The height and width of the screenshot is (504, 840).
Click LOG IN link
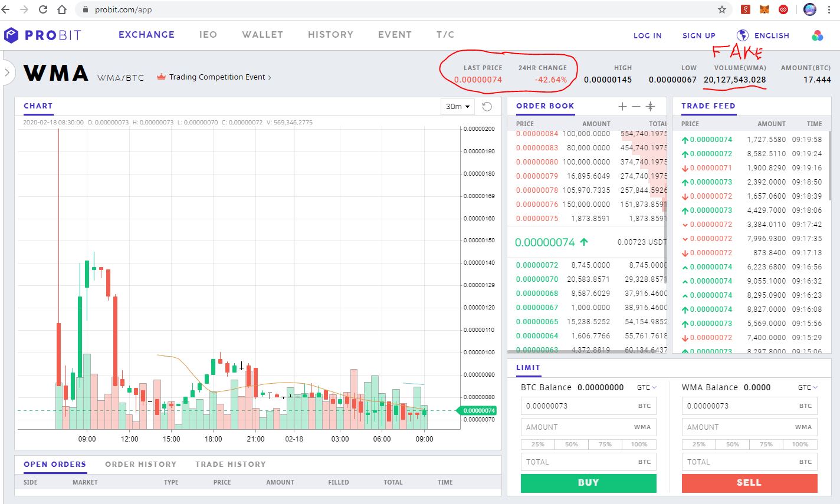click(x=648, y=36)
